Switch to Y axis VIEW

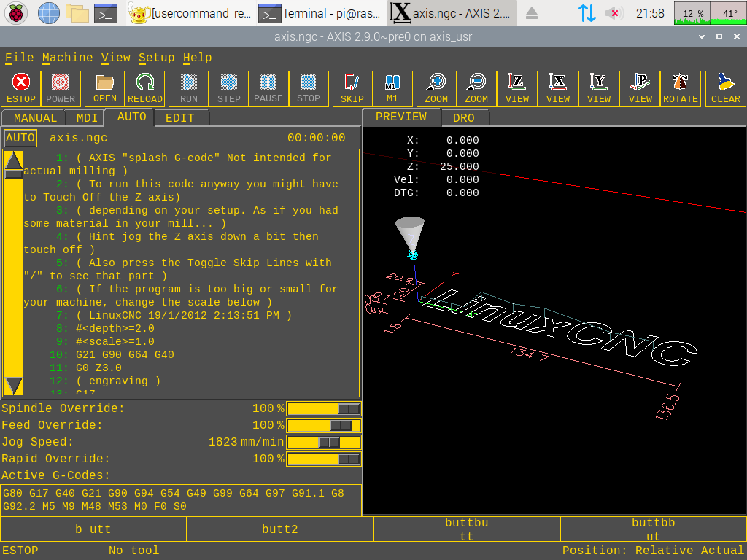click(x=599, y=89)
